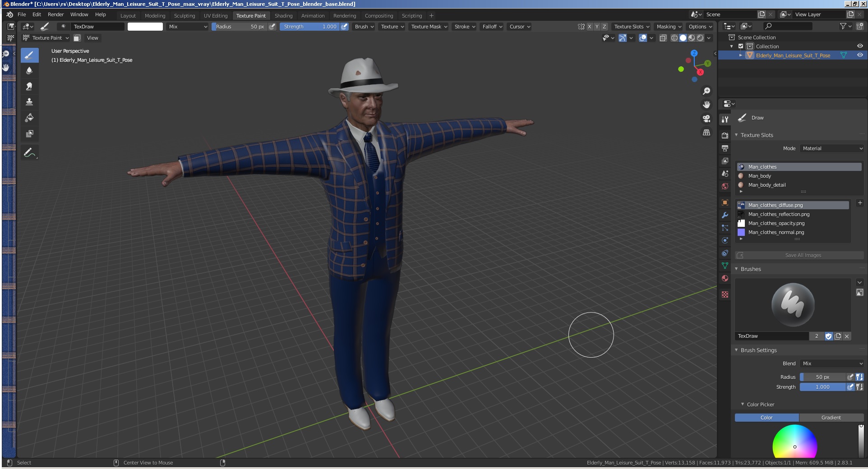
Task: Switch color picker to Gradient
Action: click(831, 418)
